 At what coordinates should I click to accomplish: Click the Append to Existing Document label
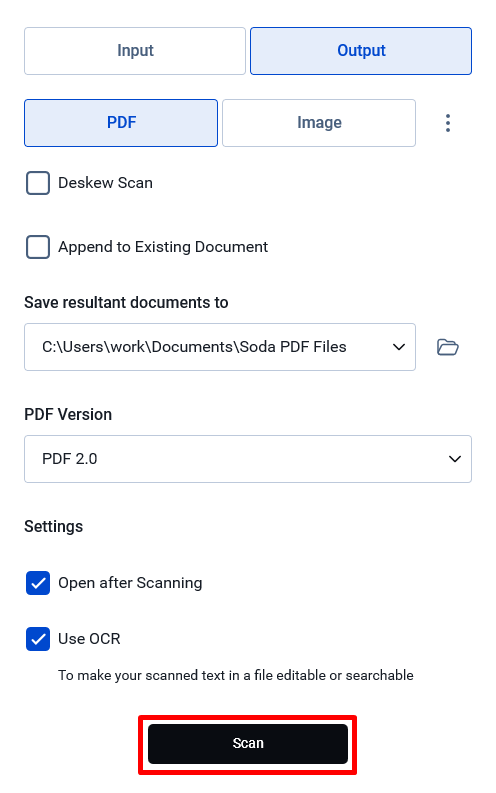coord(163,247)
